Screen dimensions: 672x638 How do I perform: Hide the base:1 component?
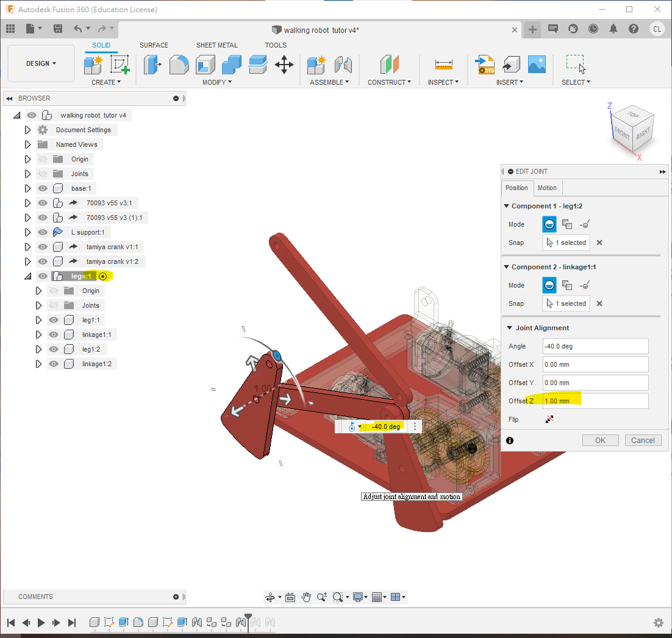point(43,188)
